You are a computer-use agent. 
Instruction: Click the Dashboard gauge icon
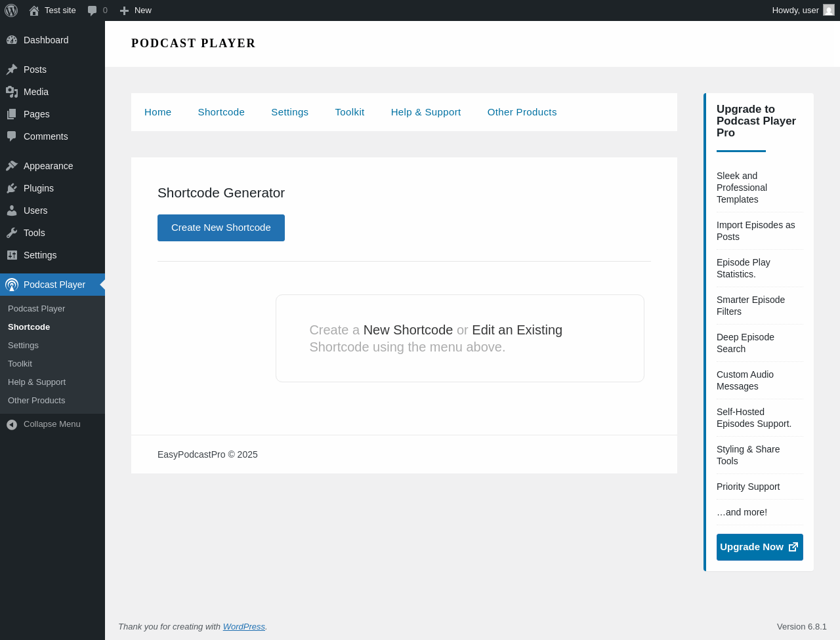tap(12, 40)
